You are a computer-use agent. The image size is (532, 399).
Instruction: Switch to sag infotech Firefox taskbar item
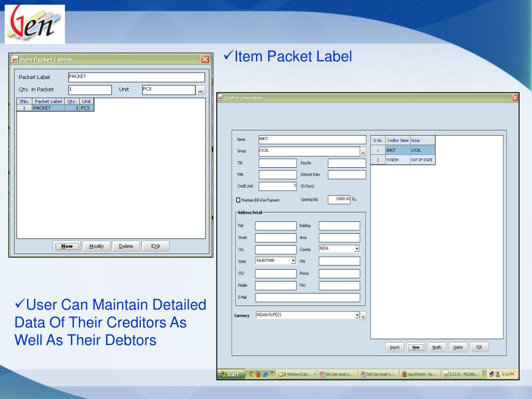pos(420,374)
